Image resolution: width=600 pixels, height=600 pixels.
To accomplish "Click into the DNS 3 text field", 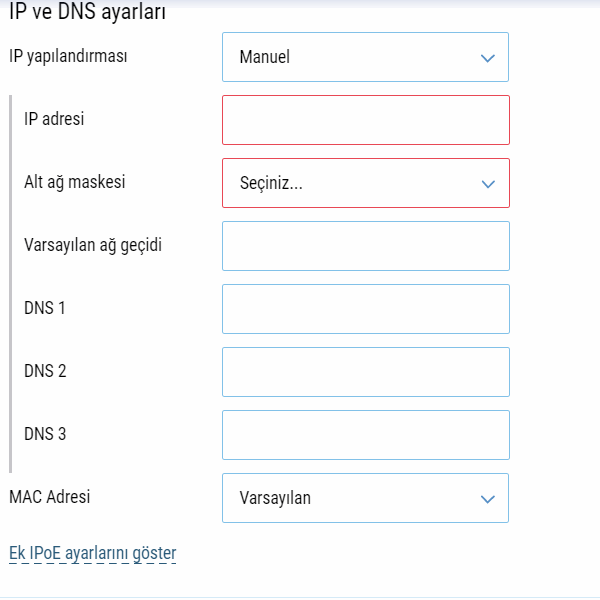I will [x=365, y=435].
